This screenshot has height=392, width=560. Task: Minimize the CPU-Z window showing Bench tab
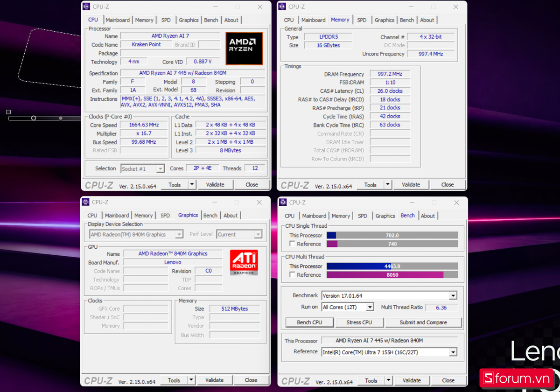pos(412,203)
